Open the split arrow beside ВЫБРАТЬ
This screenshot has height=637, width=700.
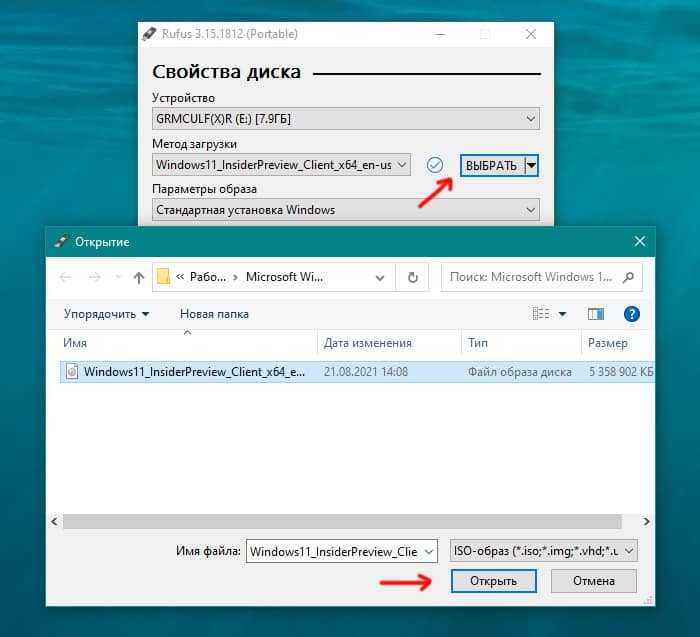point(531,166)
